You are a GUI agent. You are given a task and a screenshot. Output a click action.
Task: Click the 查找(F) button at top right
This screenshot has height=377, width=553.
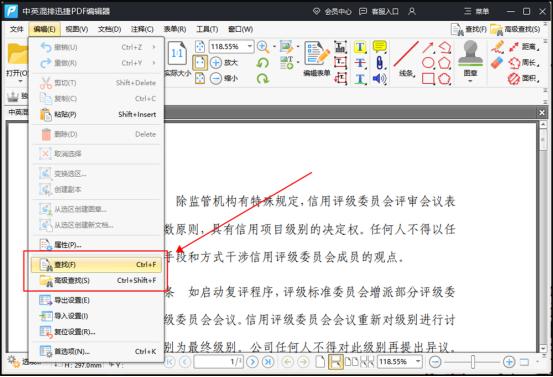point(469,30)
